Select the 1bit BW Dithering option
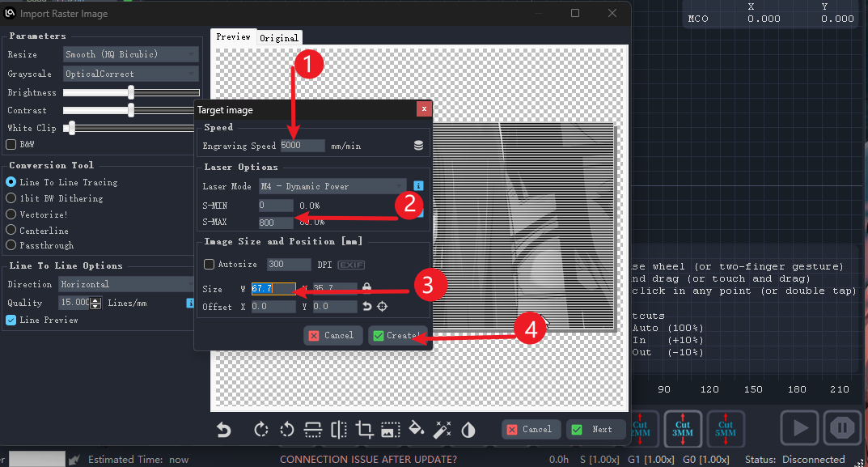 tap(11, 198)
